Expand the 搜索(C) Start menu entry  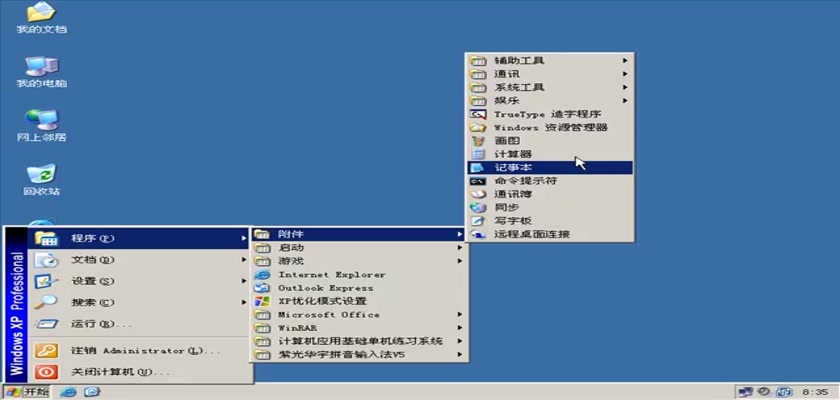pos(139,303)
